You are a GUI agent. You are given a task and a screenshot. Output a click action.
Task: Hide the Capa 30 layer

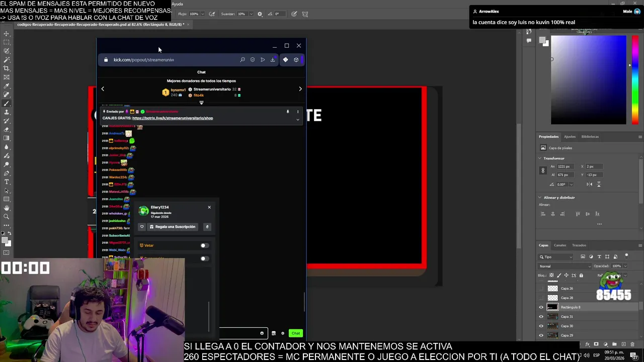(541, 326)
